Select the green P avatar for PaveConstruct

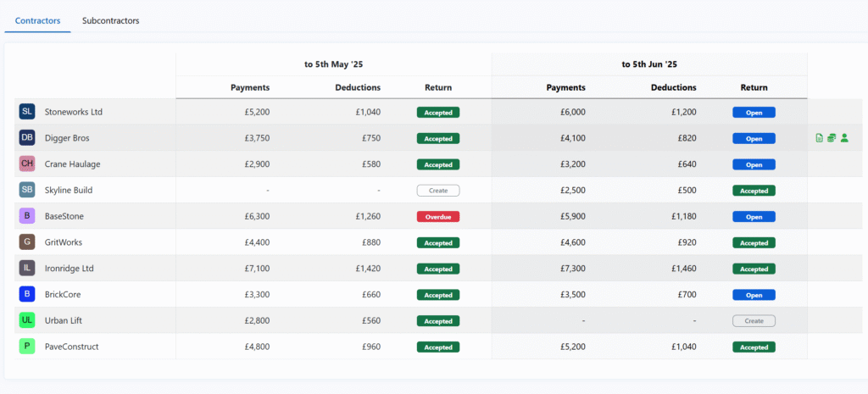[27, 347]
